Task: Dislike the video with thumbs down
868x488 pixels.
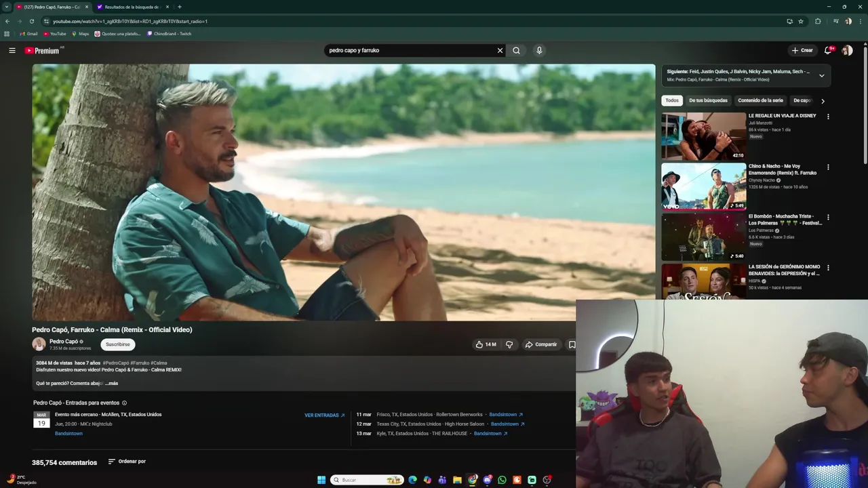Action: point(509,344)
